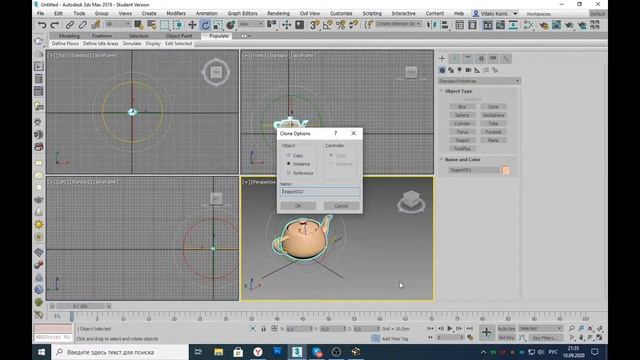Select the Select and Link chain icon
The image size is (640, 360).
[70, 25]
